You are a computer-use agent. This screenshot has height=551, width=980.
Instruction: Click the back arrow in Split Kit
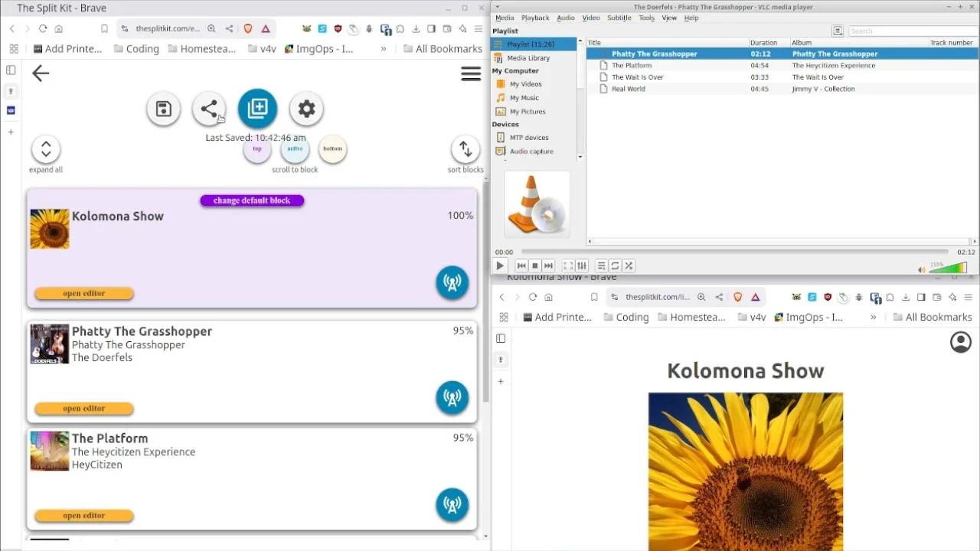[x=41, y=73]
